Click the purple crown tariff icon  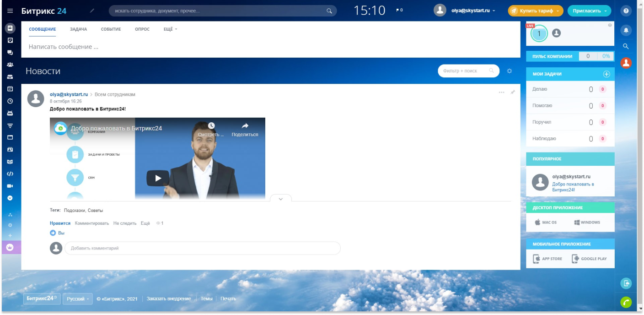coord(10,247)
